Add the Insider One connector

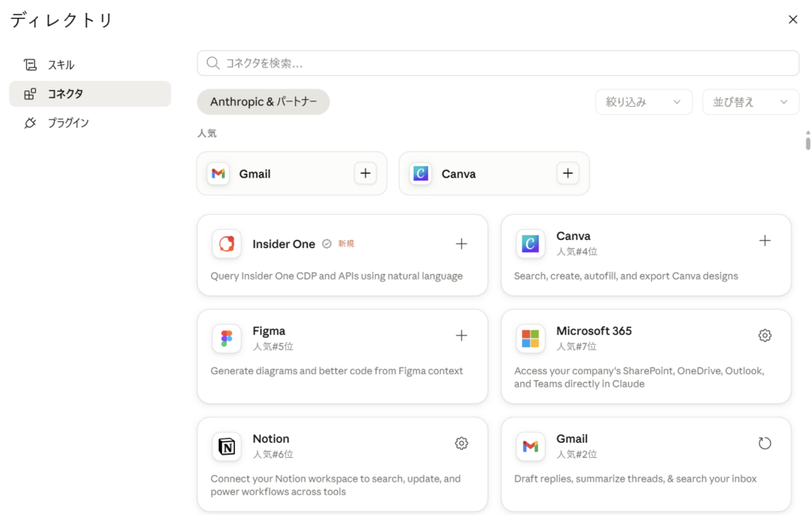[461, 244]
